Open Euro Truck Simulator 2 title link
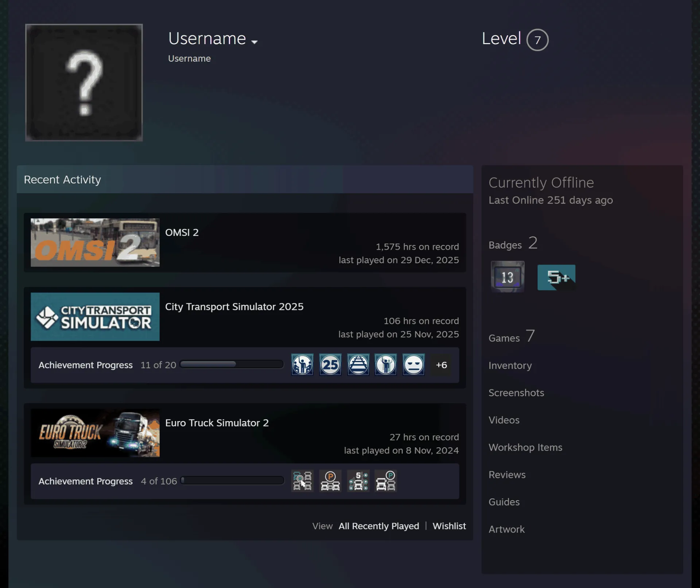 [217, 423]
